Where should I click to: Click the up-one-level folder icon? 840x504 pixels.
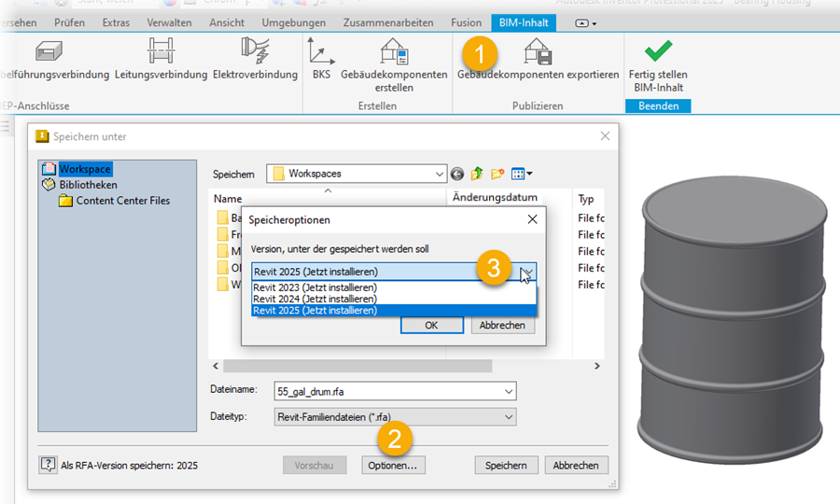pyautogui.click(x=477, y=174)
